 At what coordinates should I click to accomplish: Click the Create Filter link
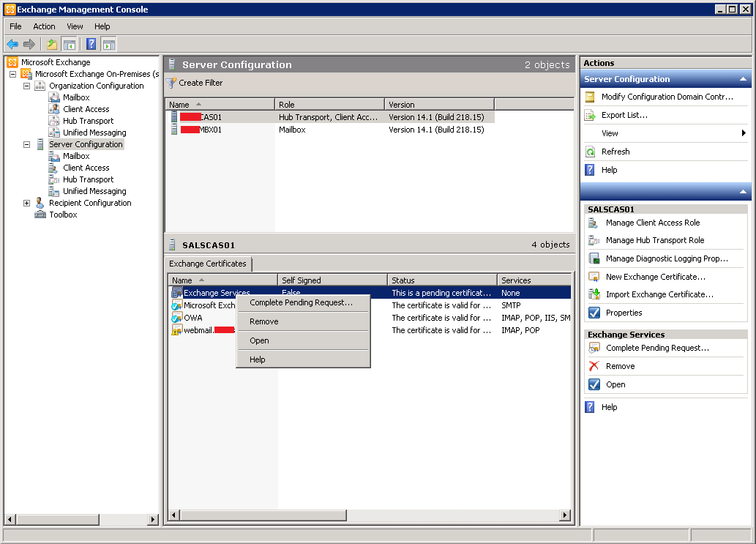[201, 83]
